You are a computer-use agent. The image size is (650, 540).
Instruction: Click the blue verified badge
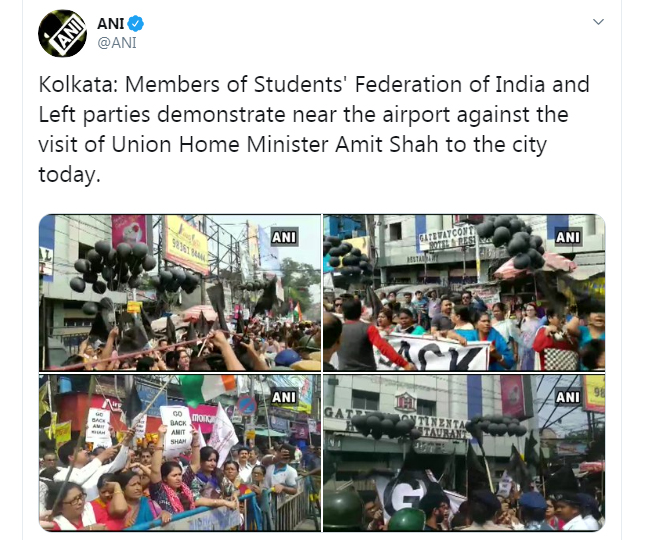click(135, 24)
